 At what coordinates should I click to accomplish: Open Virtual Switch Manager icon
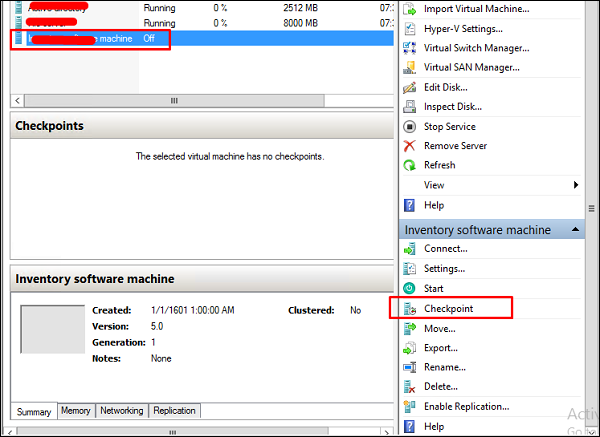pos(409,48)
